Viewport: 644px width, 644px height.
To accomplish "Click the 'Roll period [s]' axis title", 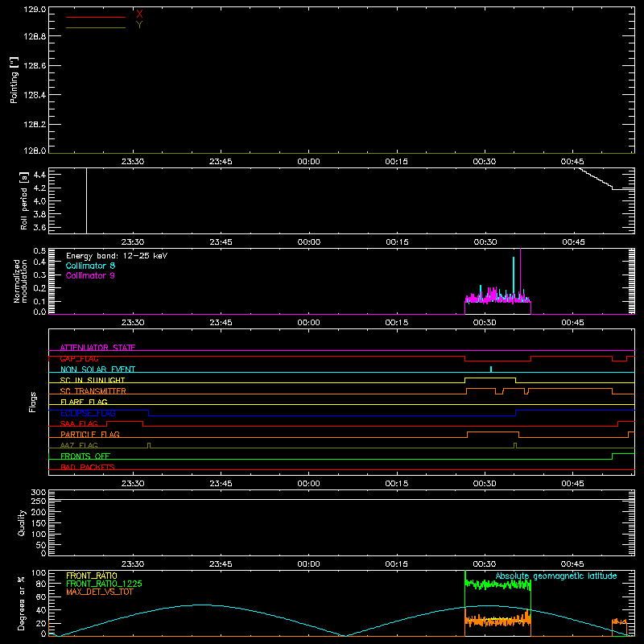I will point(24,200).
